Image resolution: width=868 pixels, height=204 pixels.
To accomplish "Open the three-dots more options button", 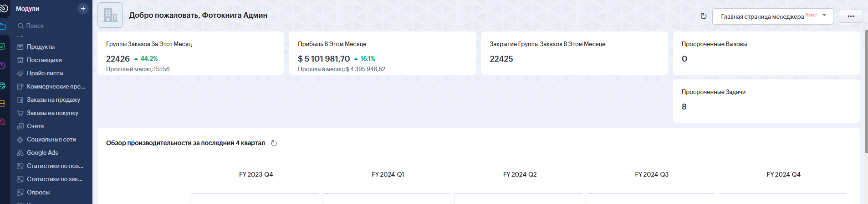I will point(851,16).
